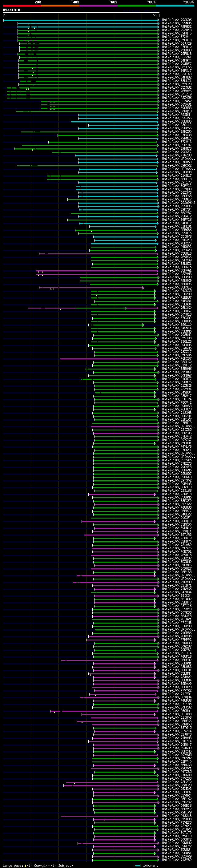Click the red ~20% identity legend segment
This screenshot has width=197, height=868.
click(22, 6)
